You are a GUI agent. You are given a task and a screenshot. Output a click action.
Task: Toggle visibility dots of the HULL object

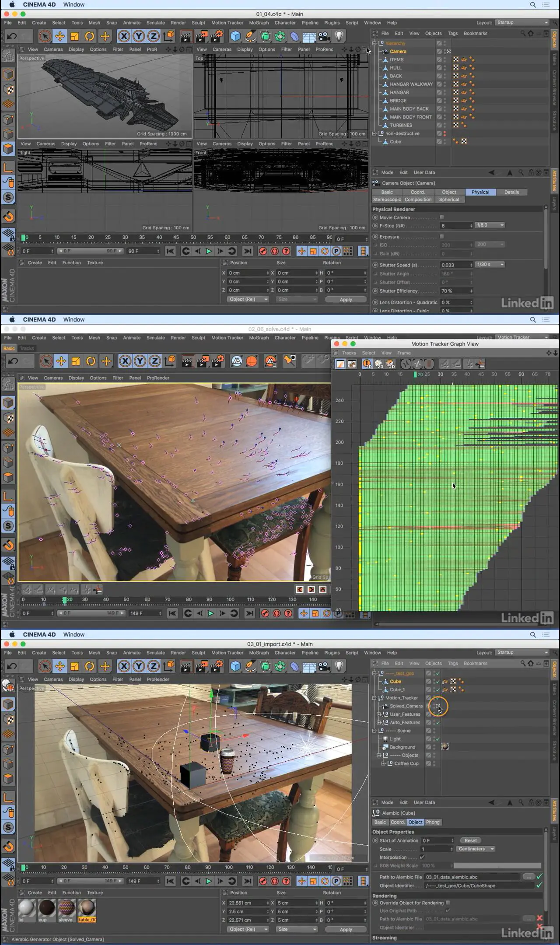click(445, 68)
